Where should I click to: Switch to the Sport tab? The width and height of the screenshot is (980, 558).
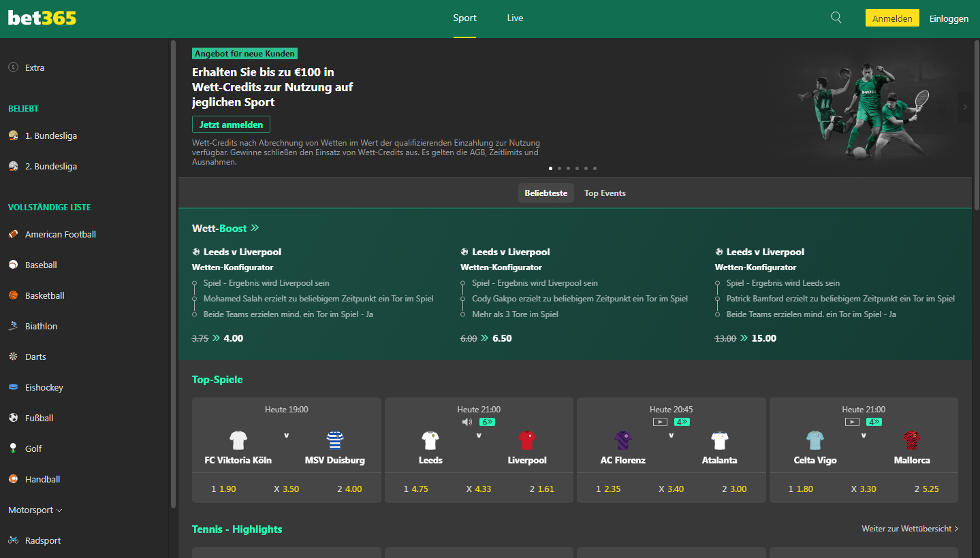(x=464, y=18)
